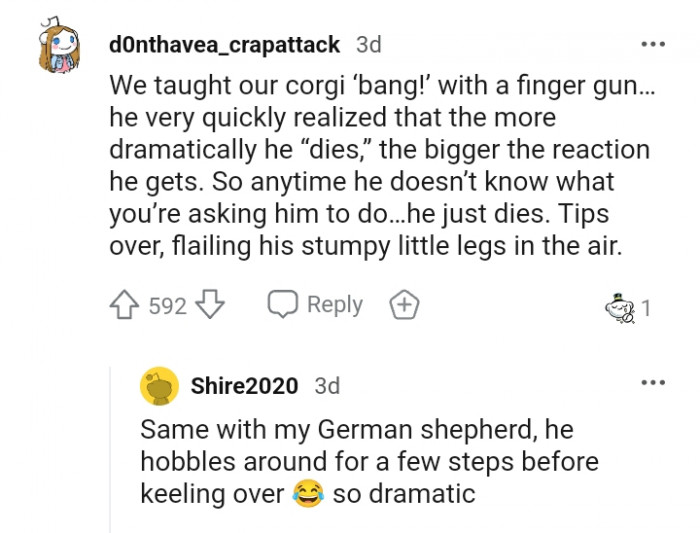Viewport: 700px width, 533px height.
Task: Click the award count number 1
Action: tap(646, 308)
